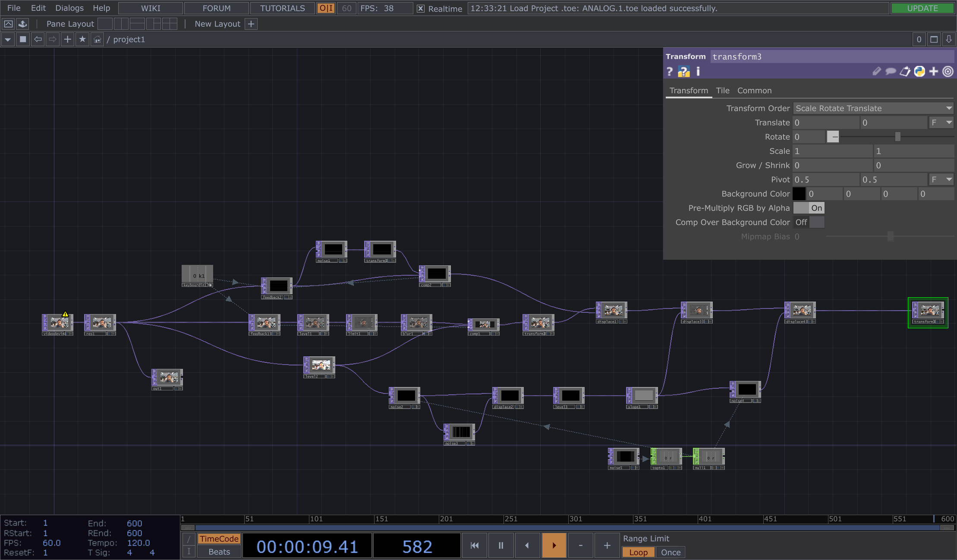Open the Translate units dropdown

pyautogui.click(x=941, y=123)
